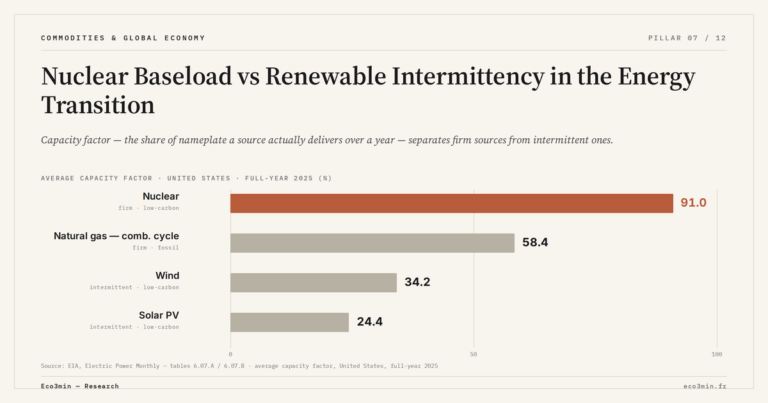Click the Natural gas — comb. cycle label

[x=116, y=236]
